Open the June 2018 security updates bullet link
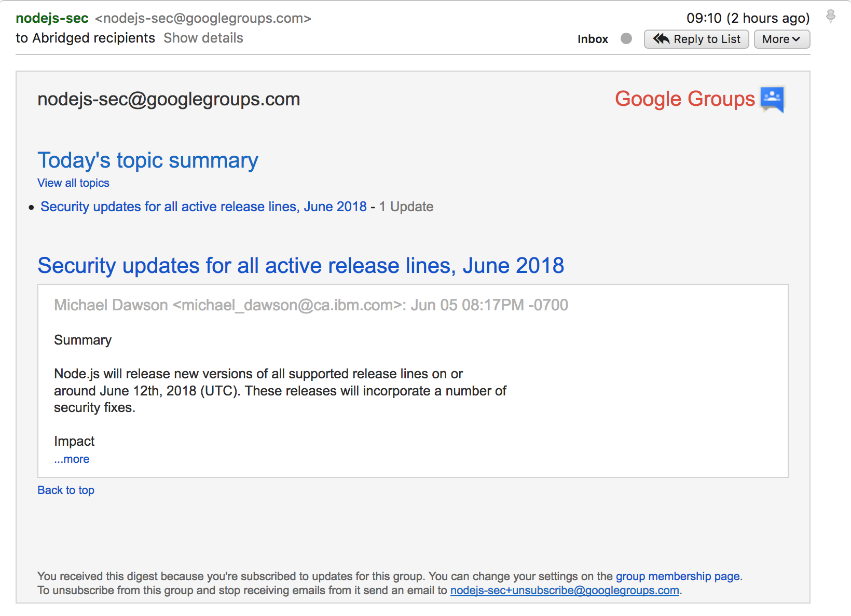The height and width of the screenshot is (616, 851). tap(203, 207)
